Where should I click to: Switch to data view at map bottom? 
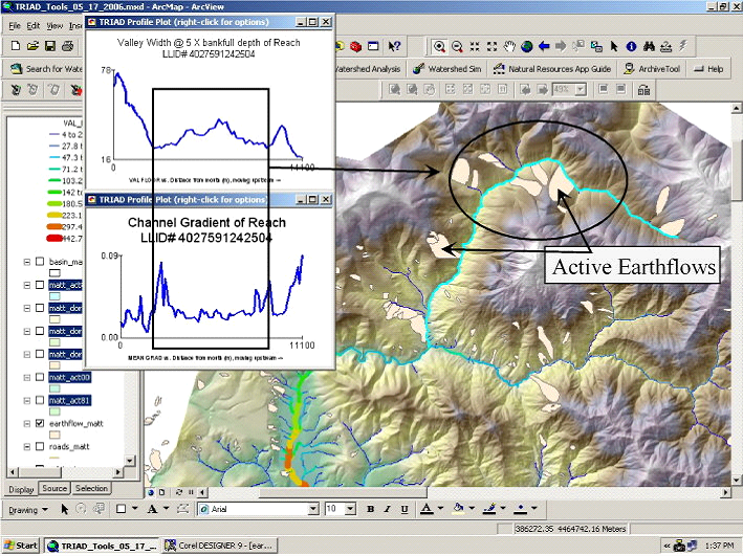click(151, 492)
